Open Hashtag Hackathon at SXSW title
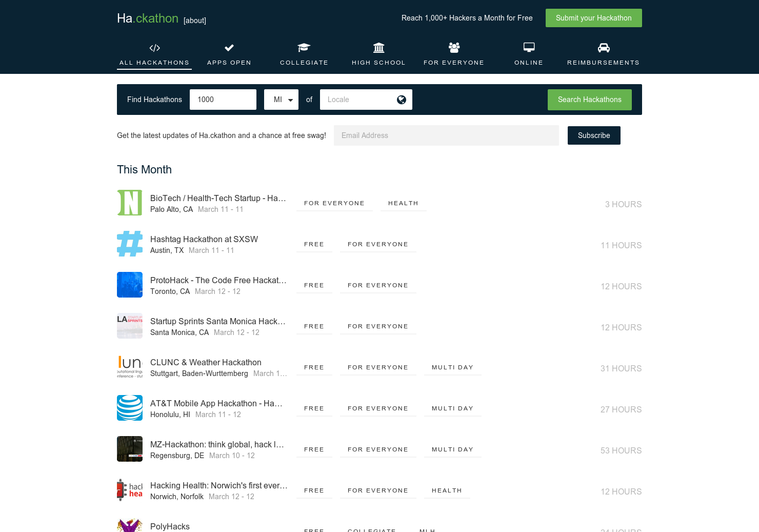The width and height of the screenshot is (759, 532). (x=204, y=239)
